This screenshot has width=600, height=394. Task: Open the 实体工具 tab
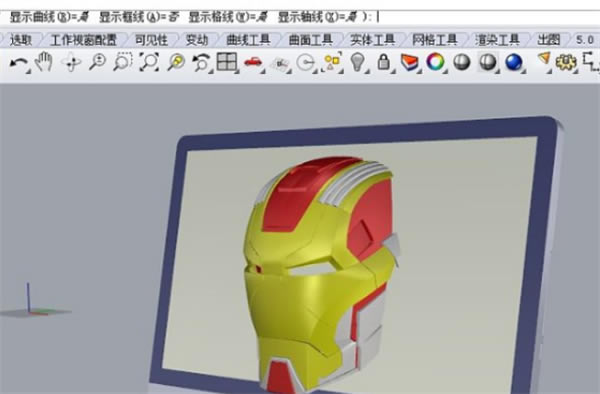tap(372, 40)
